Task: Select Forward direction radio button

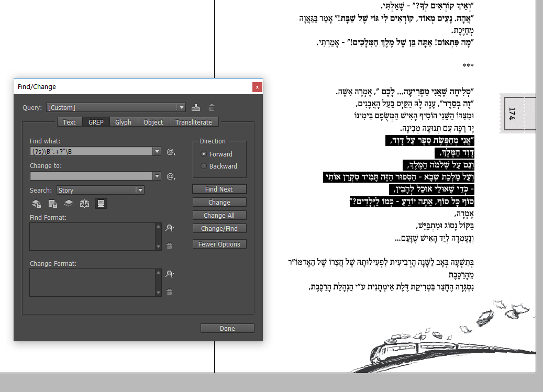Action: coord(204,154)
